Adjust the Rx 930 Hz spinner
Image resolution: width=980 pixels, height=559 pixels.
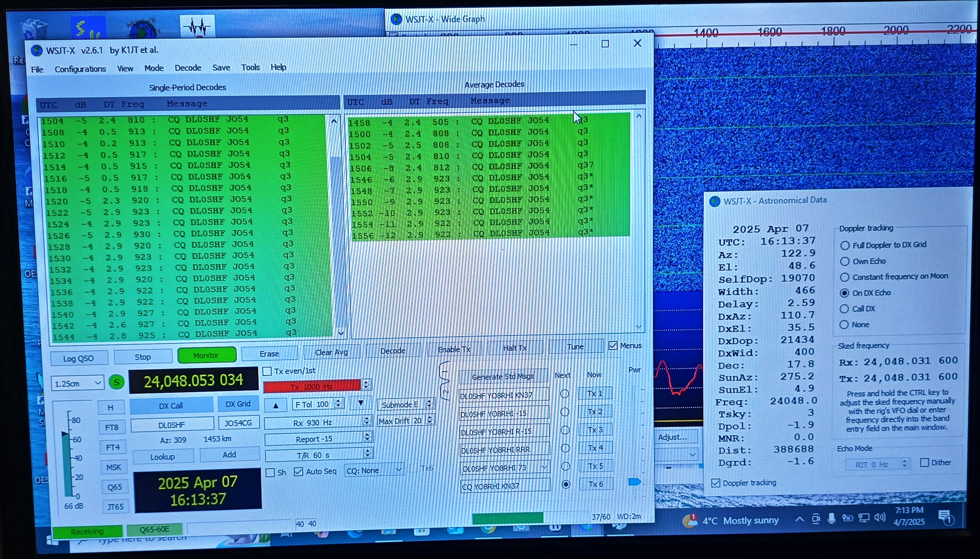pos(367,421)
